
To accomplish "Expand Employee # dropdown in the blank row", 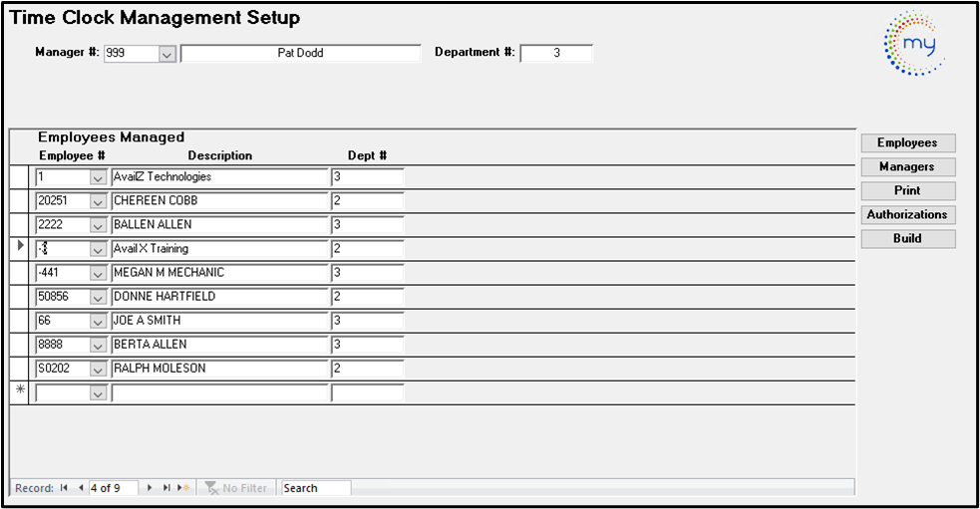I will pos(98,392).
